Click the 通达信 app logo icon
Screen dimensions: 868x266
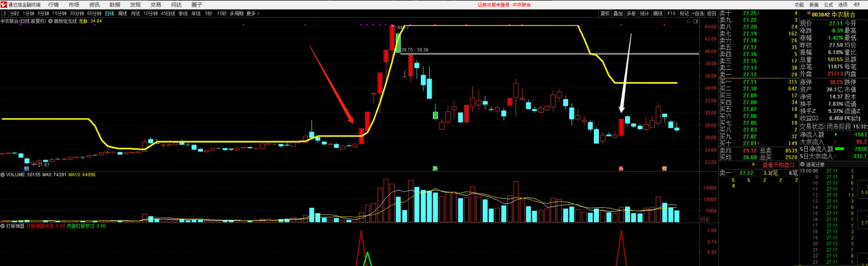point(4,5)
